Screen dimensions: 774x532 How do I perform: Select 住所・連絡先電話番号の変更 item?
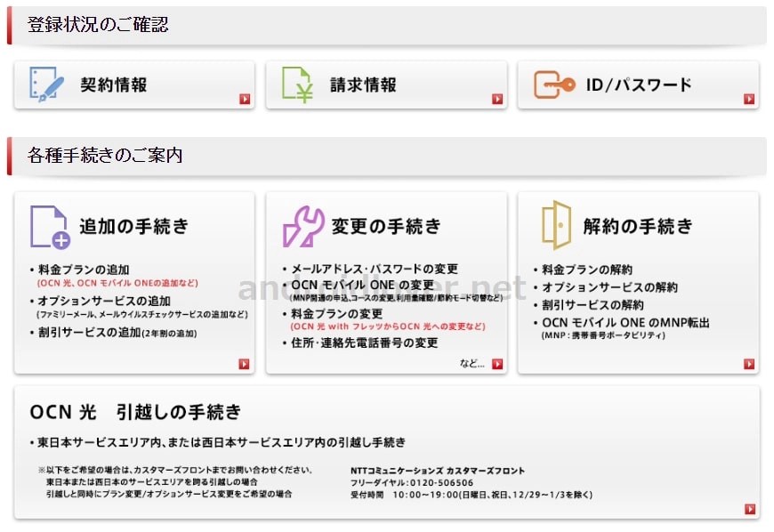(364, 343)
